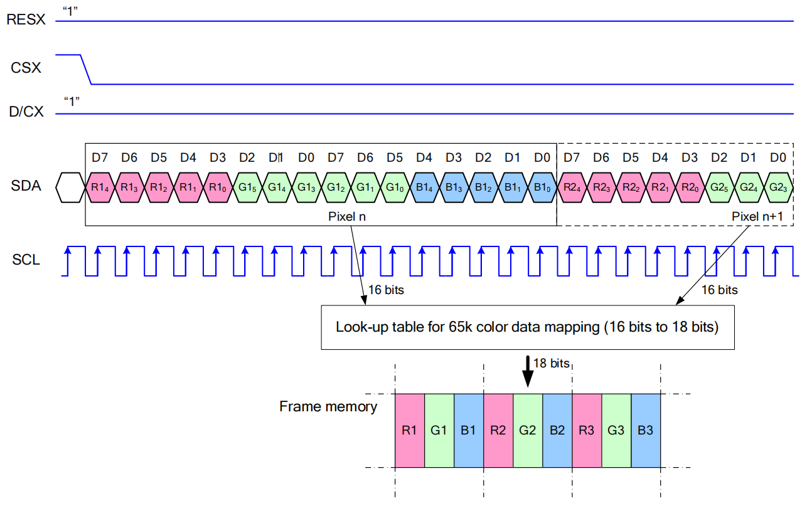Click the R1₂ bit cell on SDA

(159, 187)
